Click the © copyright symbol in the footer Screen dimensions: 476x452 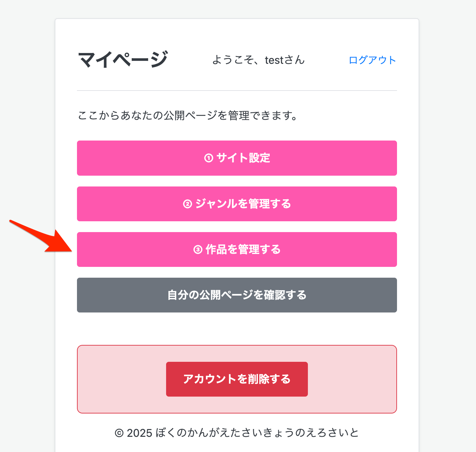pos(119,432)
